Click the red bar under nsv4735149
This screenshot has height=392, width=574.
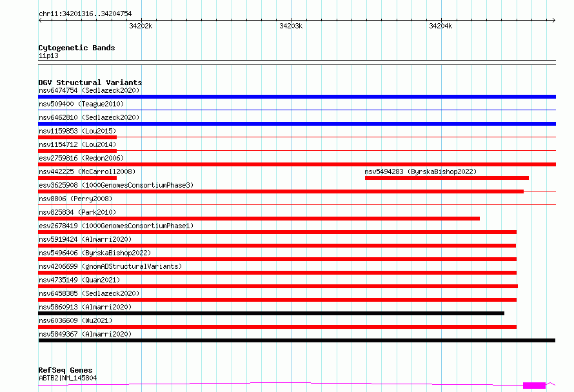coord(278,286)
